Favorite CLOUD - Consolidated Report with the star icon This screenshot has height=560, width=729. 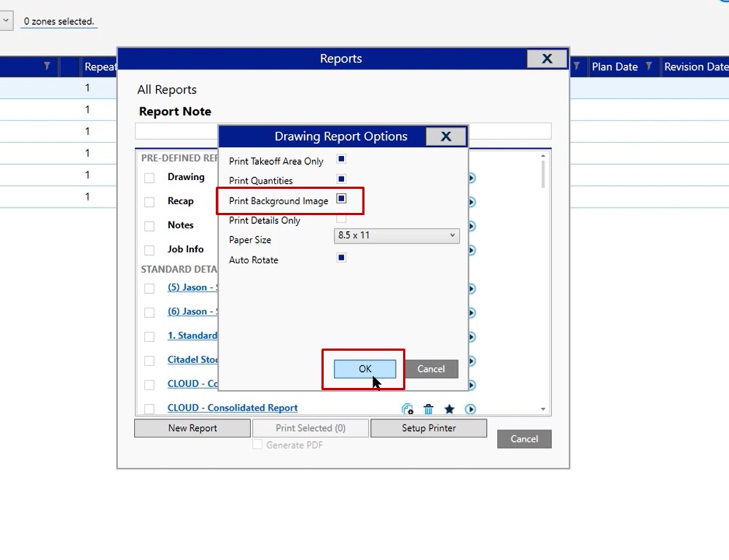click(450, 409)
